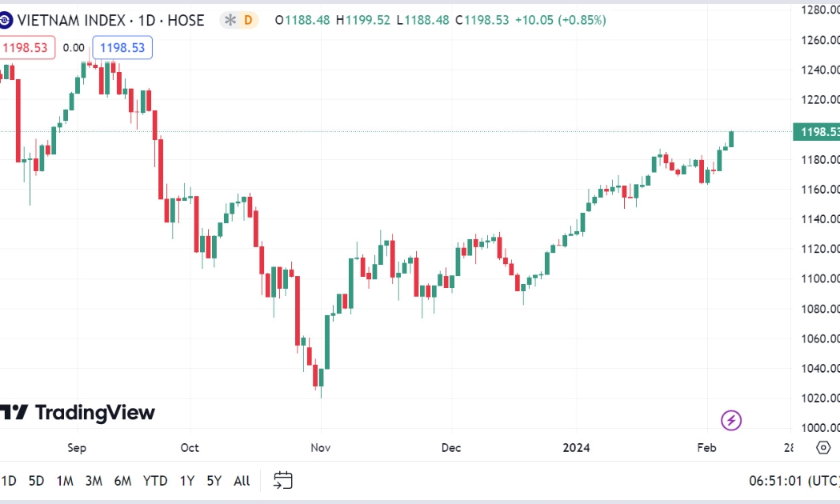Open chart settings gear icon
The width and height of the screenshot is (840, 504).
(x=823, y=447)
